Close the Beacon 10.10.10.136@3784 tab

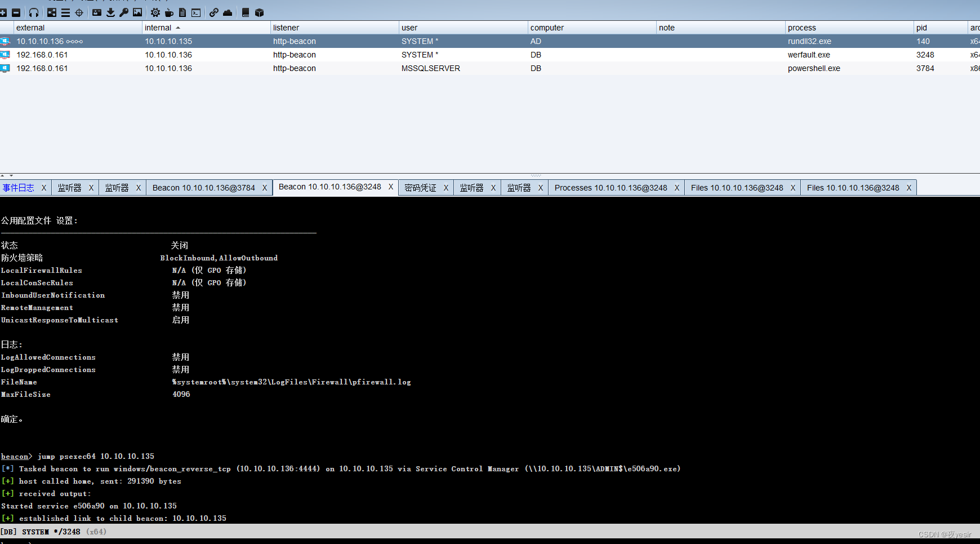(x=265, y=188)
